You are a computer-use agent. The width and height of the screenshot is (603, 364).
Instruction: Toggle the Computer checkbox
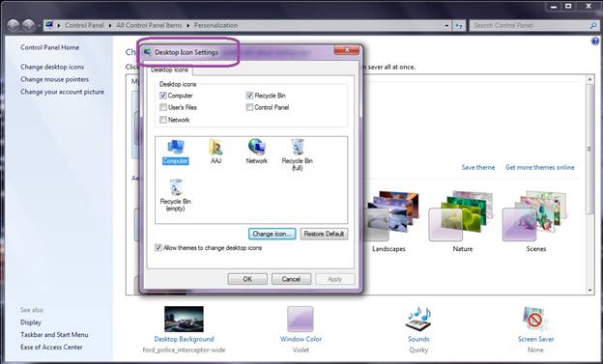click(x=163, y=96)
